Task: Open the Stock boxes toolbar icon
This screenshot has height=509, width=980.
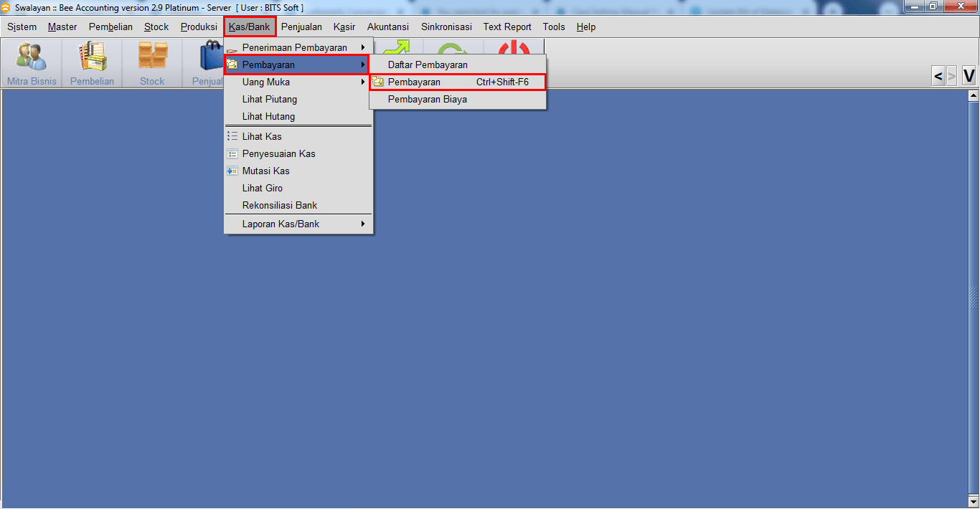Action: tap(152, 63)
